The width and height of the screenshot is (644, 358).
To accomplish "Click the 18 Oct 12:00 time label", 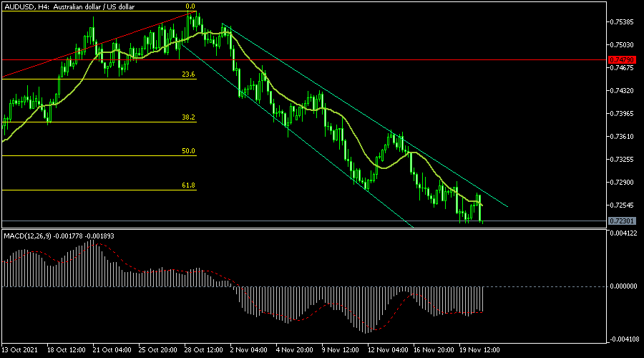I will tap(66, 350).
